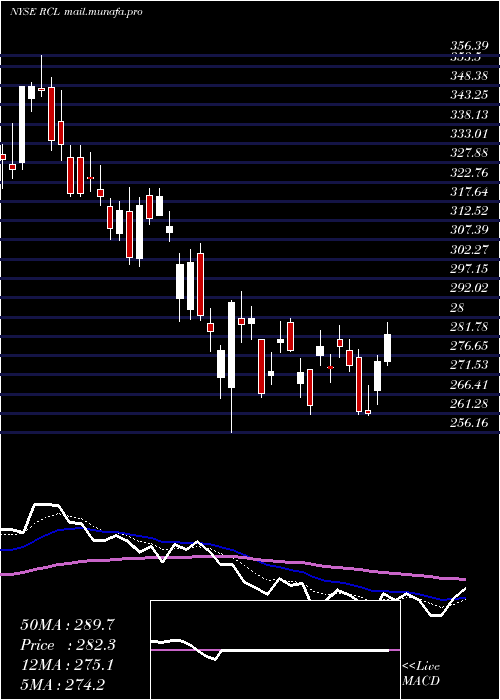Image resolution: width=500 pixels, height=700 pixels.
Task: Select the 266.41 price level label
Action: (469, 384)
